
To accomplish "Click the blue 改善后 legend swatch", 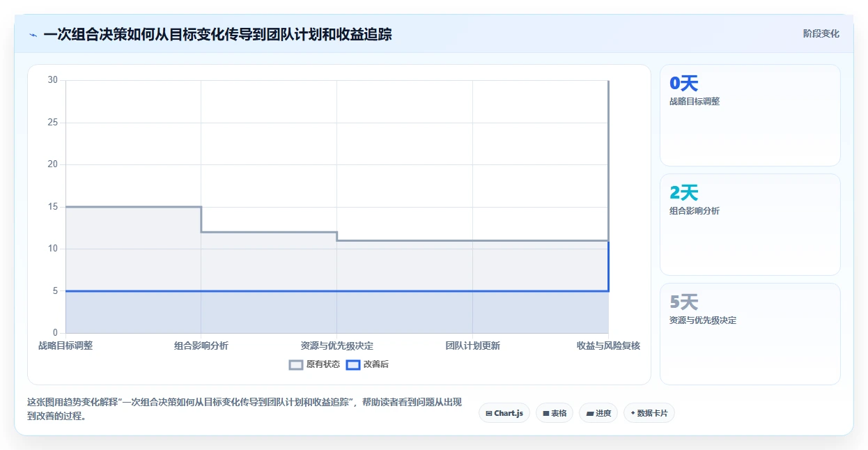I will pyautogui.click(x=353, y=364).
